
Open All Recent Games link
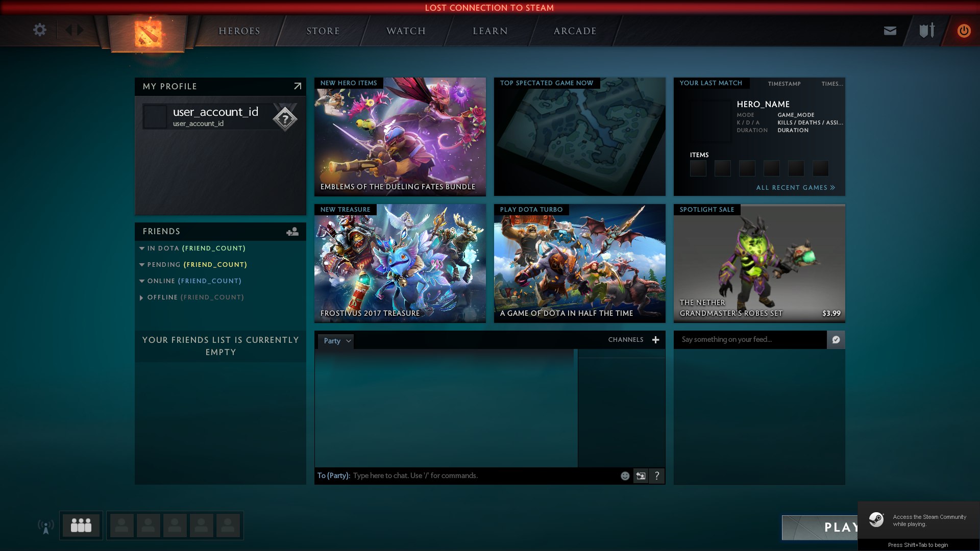point(796,188)
